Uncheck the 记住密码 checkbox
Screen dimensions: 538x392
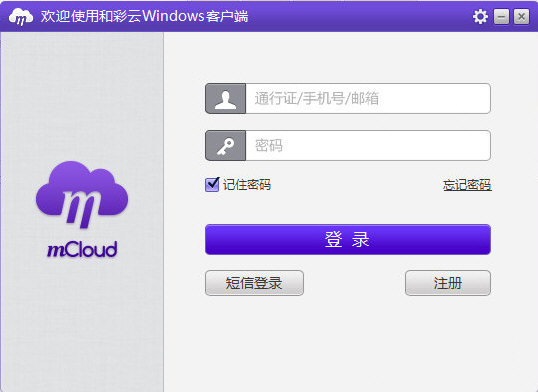[212, 185]
